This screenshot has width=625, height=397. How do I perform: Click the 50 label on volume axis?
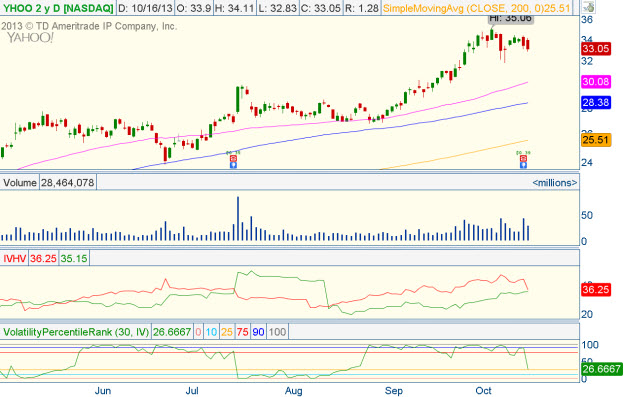click(587, 215)
